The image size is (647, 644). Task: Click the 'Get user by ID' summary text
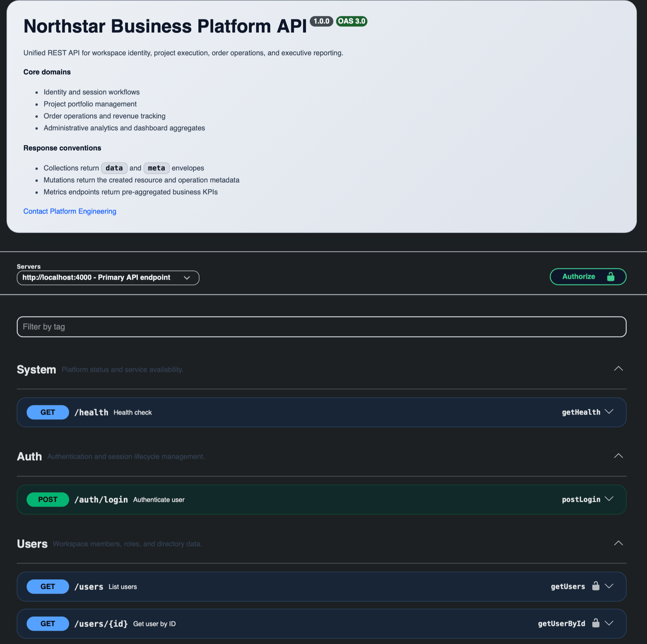(x=155, y=624)
